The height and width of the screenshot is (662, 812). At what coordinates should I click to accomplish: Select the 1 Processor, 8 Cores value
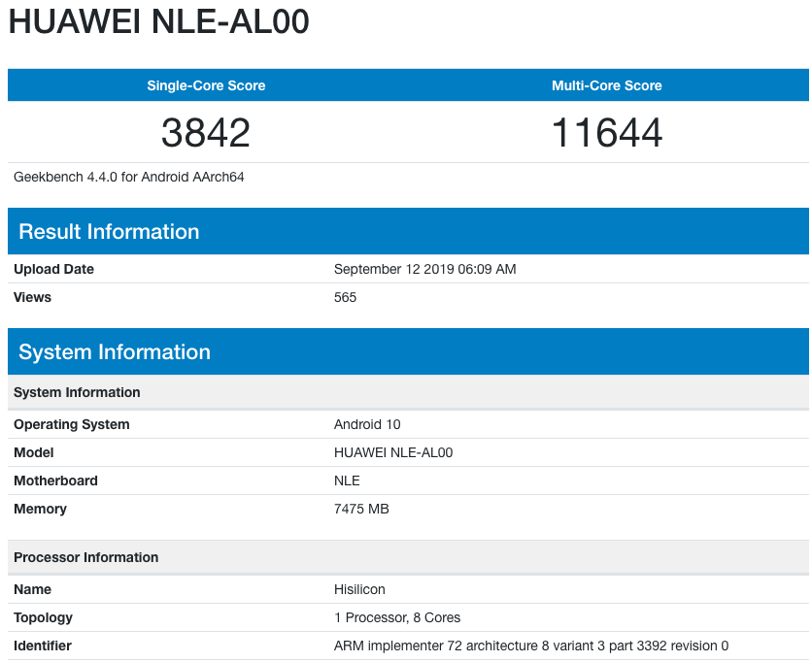[x=397, y=617]
